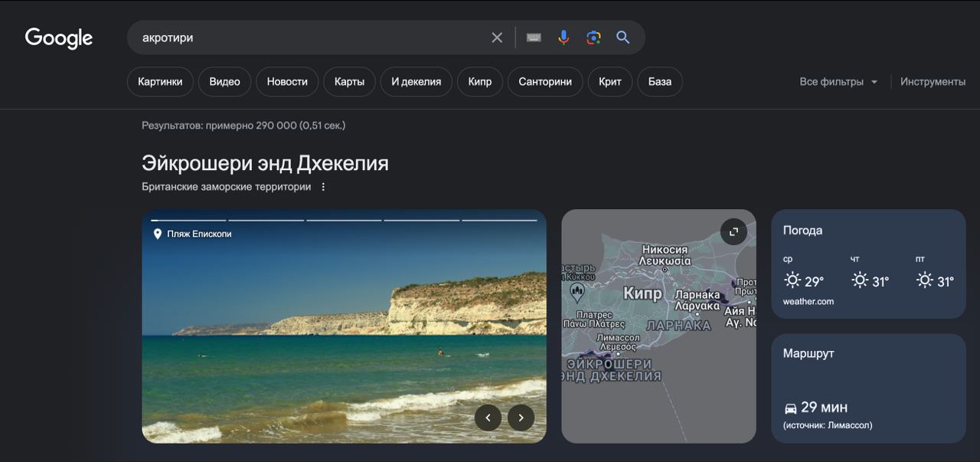Open Google Lens image search

tap(593, 38)
